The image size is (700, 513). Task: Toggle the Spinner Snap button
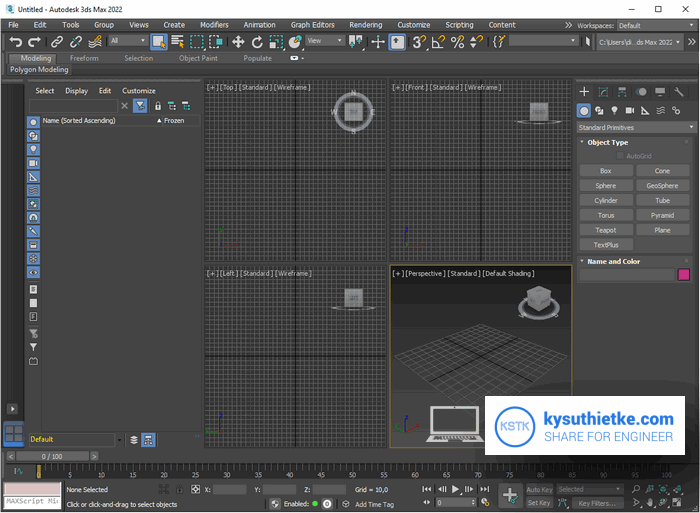pos(476,42)
